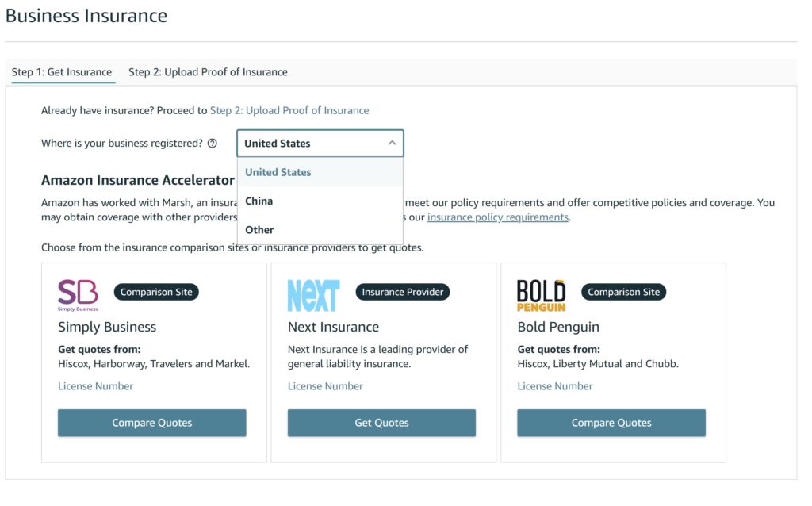Click Compare Quotes for Bold Penguin
Viewport: 812px width, 506px height.
point(611,423)
